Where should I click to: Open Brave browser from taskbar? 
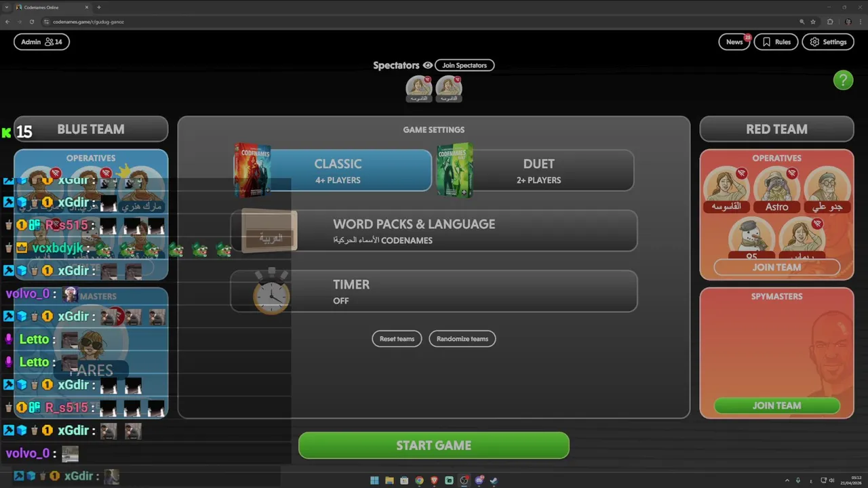coord(434,481)
